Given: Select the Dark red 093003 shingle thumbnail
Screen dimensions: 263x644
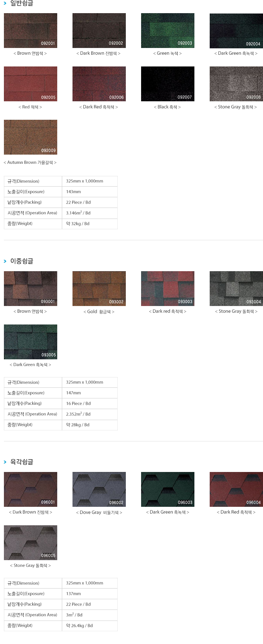Looking at the screenshot, I should (168, 289).
